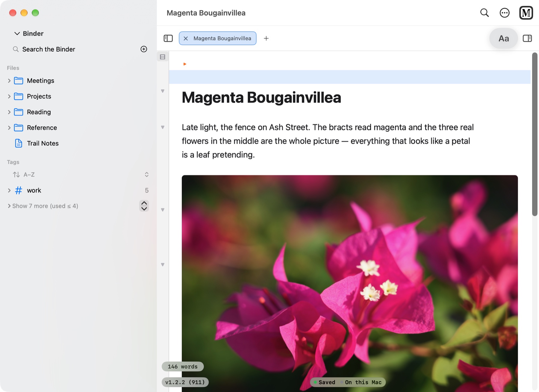Expand the Reading folder chevron
Viewport: 539px width, 392px height.
point(9,112)
